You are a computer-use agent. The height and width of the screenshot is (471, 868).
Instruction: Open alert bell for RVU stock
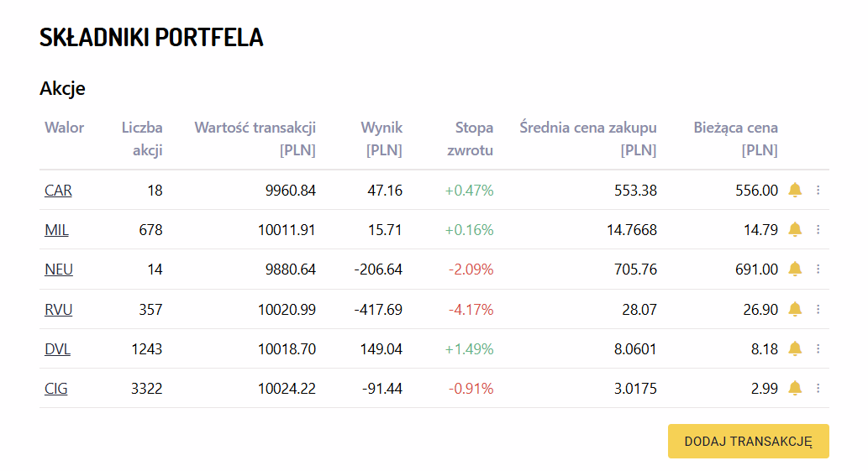point(795,309)
